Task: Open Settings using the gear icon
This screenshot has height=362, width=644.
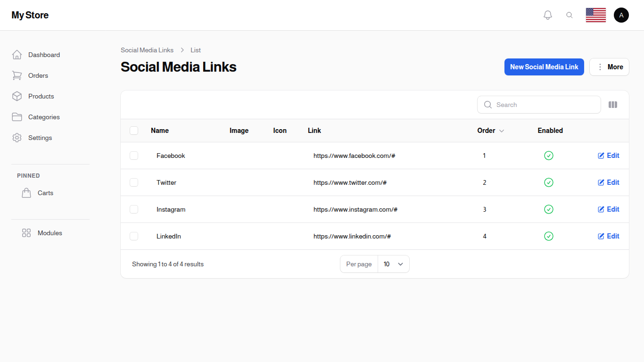Action: (x=17, y=138)
